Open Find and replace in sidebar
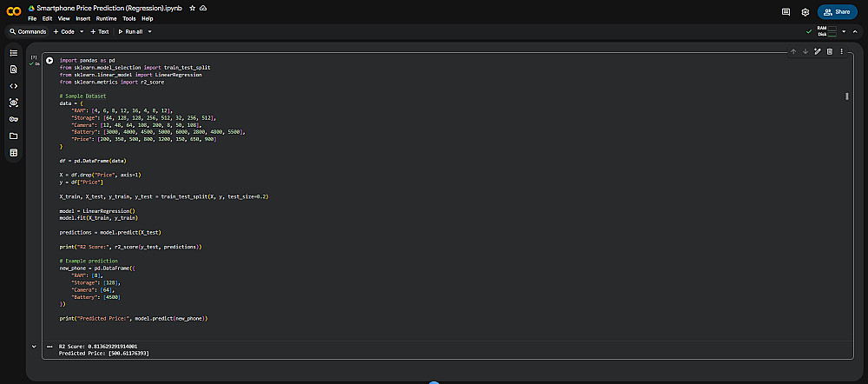 [13, 70]
